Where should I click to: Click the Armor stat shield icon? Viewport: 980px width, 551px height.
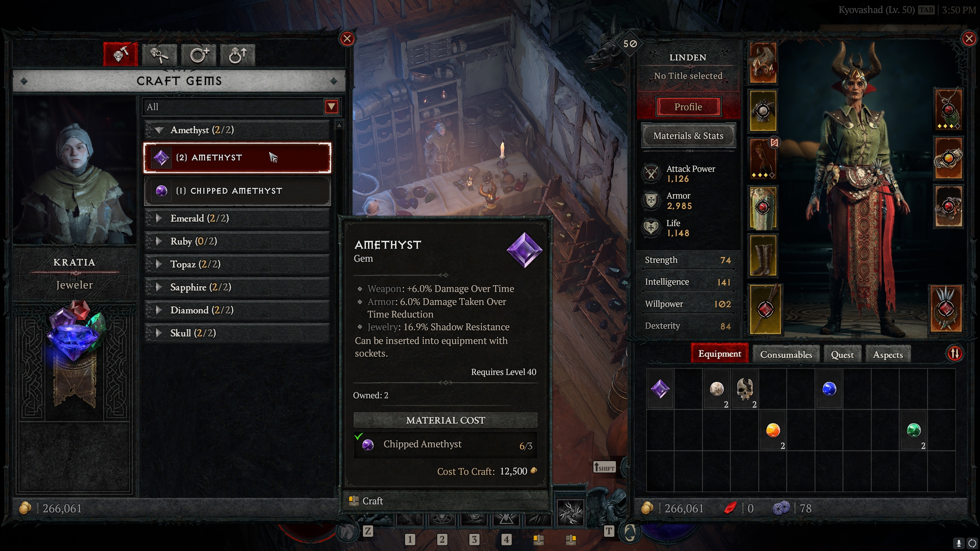pos(650,200)
